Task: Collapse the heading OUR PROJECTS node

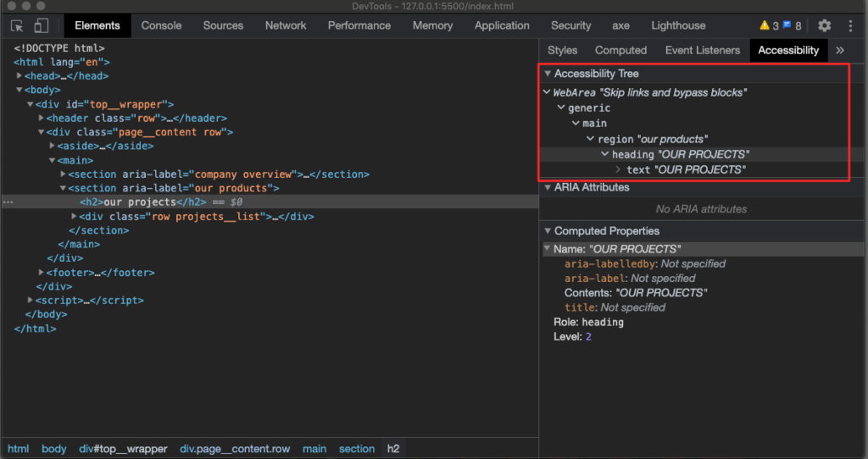Action: coord(604,154)
